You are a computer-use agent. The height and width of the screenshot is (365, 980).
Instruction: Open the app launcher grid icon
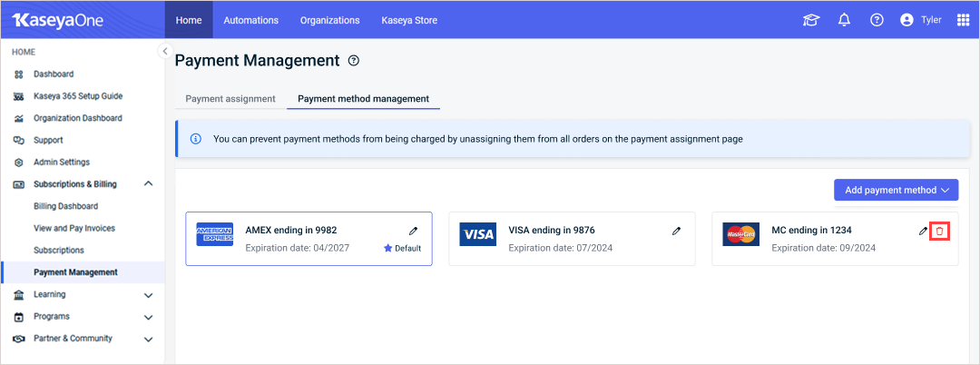pos(963,20)
